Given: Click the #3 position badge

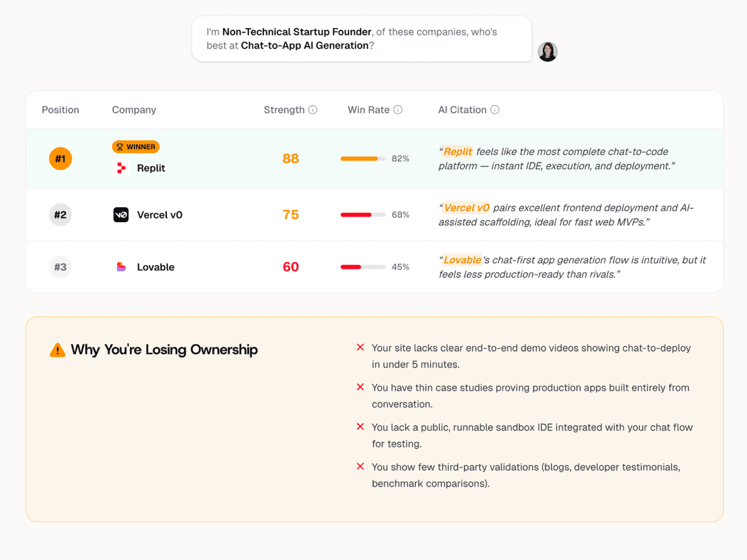Looking at the screenshot, I should pos(60,267).
